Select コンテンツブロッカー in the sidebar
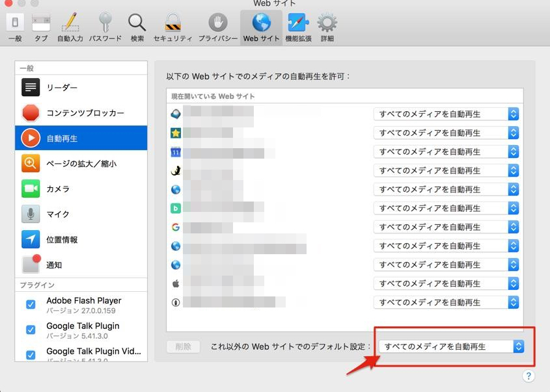Image resolution: width=550 pixels, height=392 pixels. pos(81,113)
